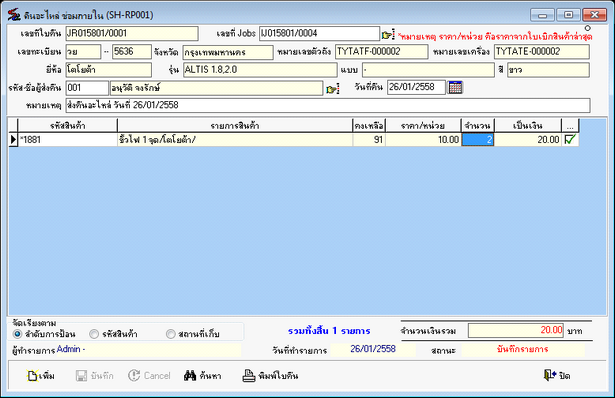This screenshot has width=615, height=398.
Task: Minimize the SH-RP001 window
Action: pos(542,15)
